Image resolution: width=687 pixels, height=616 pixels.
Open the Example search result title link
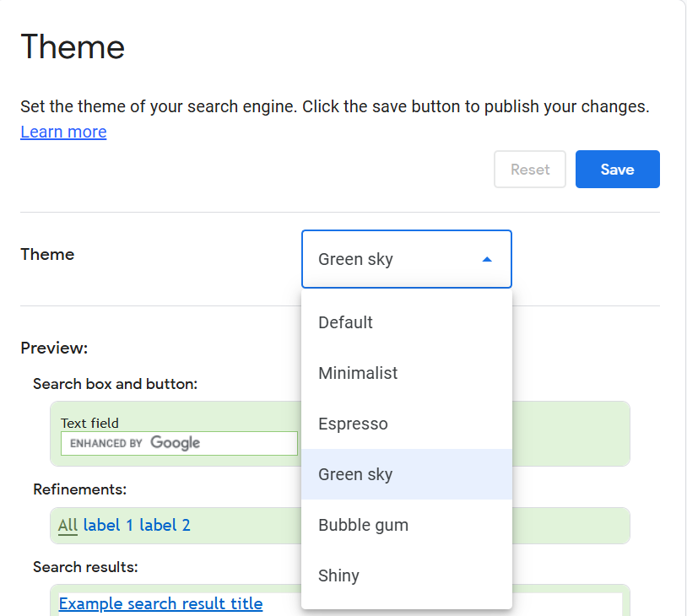(161, 603)
